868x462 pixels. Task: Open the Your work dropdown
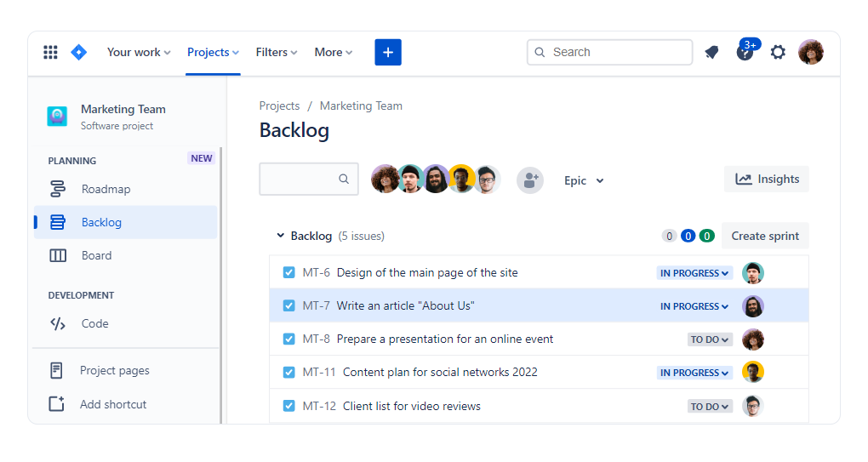[x=139, y=52]
